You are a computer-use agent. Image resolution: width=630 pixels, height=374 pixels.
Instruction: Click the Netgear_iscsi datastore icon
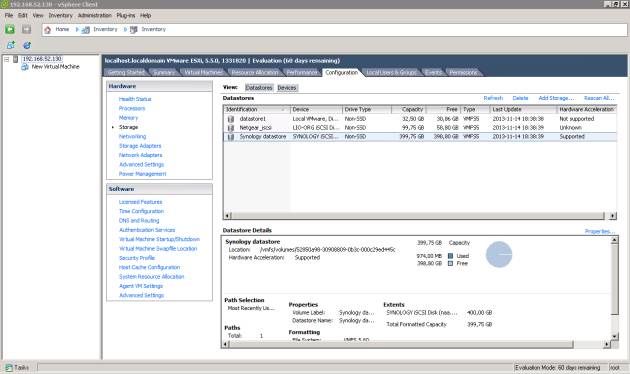(x=231, y=128)
